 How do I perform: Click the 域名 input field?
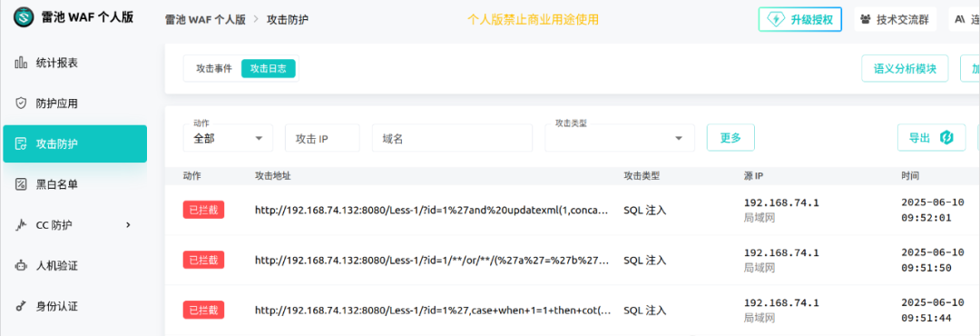click(452, 138)
